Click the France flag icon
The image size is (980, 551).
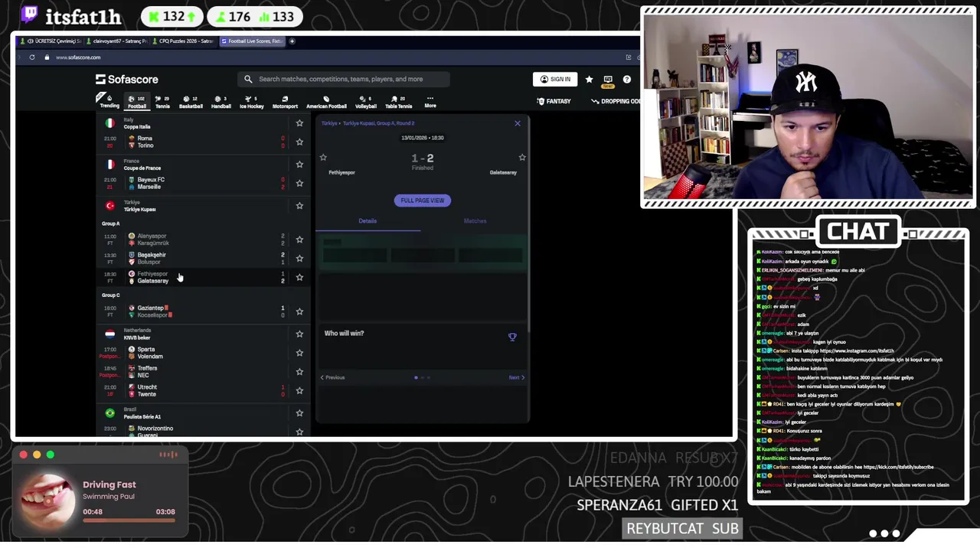109,165
